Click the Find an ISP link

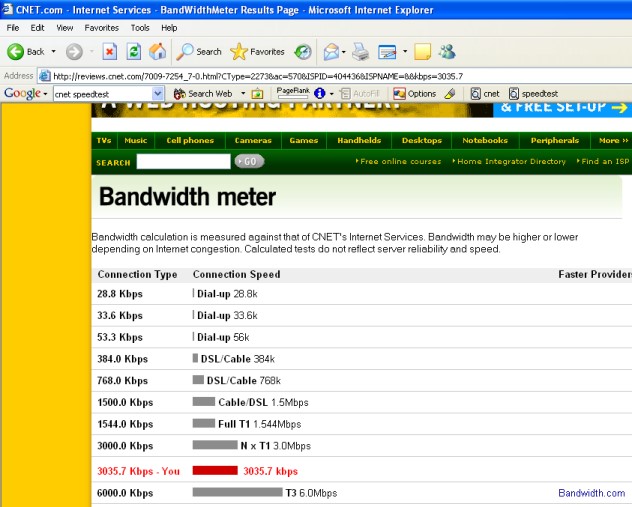[603, 161]
